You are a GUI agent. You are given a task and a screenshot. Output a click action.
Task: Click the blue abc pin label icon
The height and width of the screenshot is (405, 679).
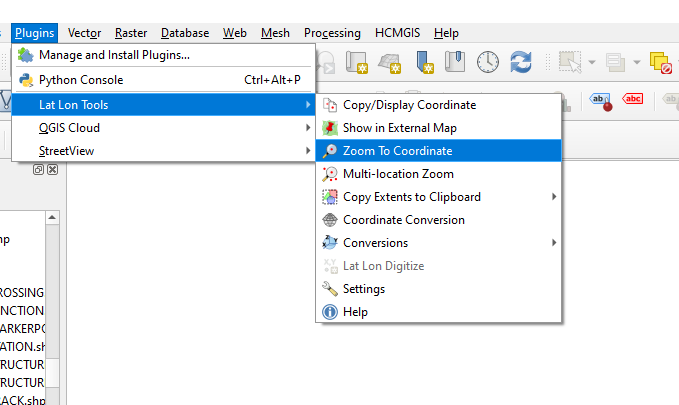(x=601, y=99)
